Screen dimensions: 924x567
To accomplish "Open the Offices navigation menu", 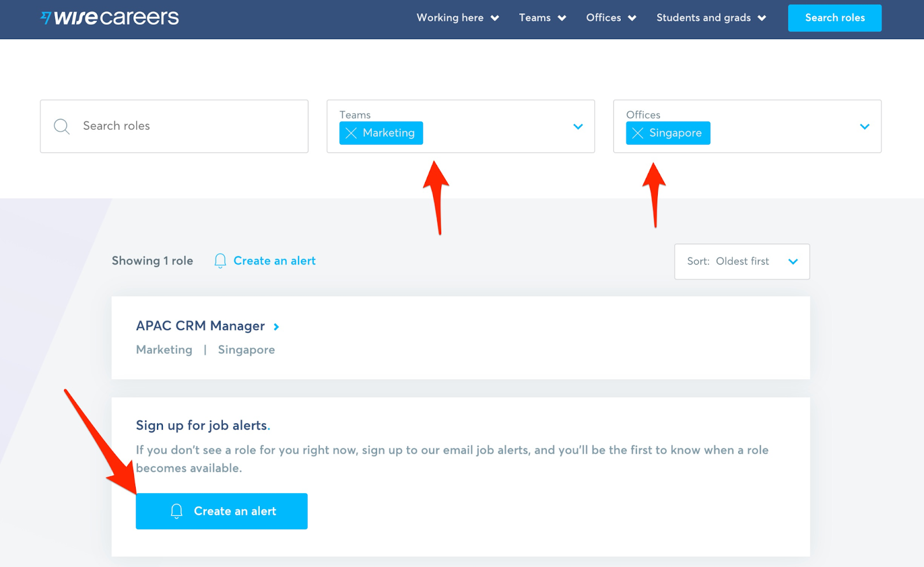I will (x=611, y=18).
